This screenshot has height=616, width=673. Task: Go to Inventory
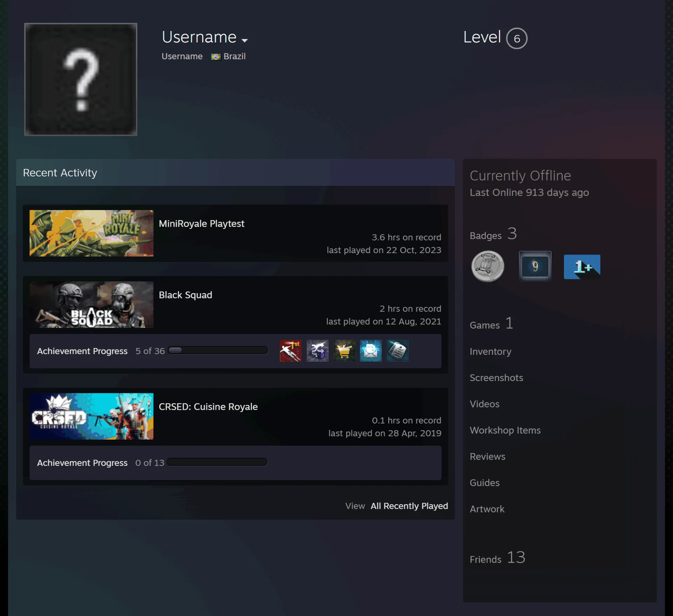[x=490, y=351]
